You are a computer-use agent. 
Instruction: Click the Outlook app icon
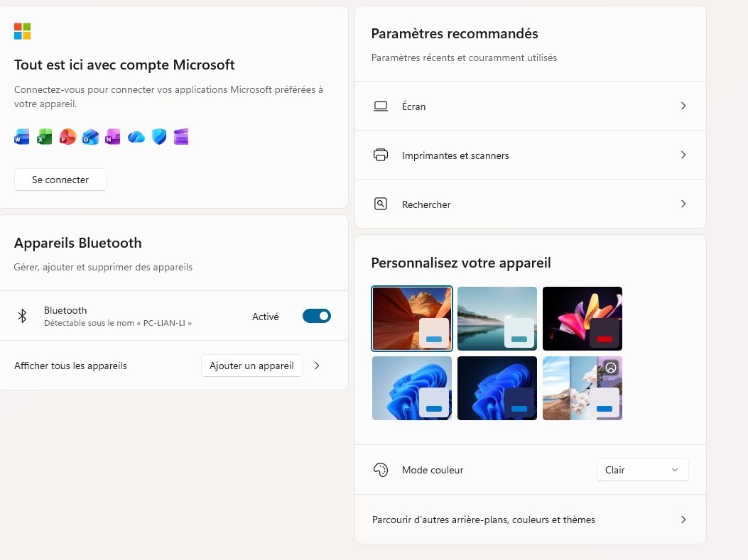click(x=90, y=137)
